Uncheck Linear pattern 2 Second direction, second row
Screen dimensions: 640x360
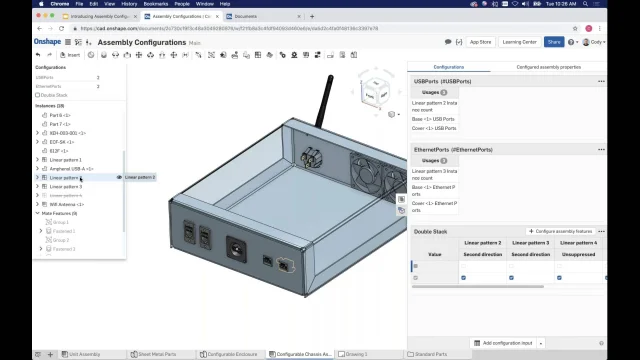tap(463, 278)
